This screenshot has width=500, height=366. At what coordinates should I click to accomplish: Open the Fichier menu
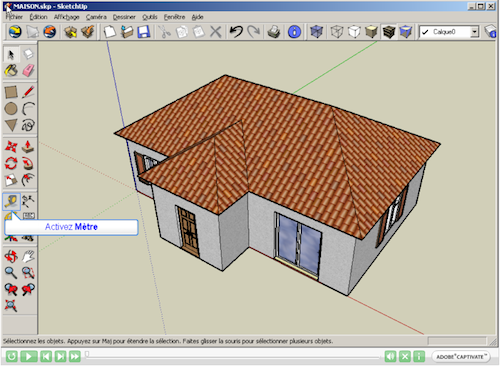pos(14,17)
